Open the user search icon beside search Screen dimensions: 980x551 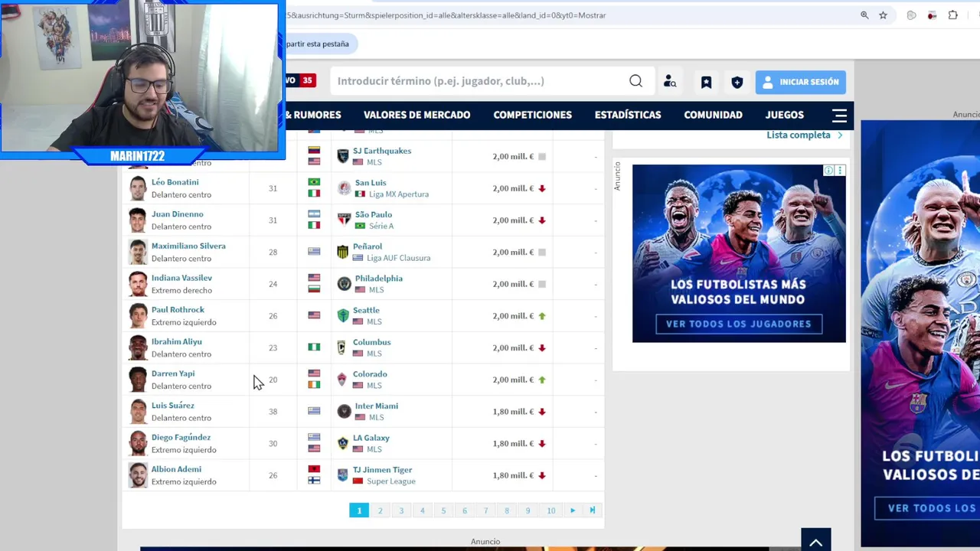click(670, 81)
